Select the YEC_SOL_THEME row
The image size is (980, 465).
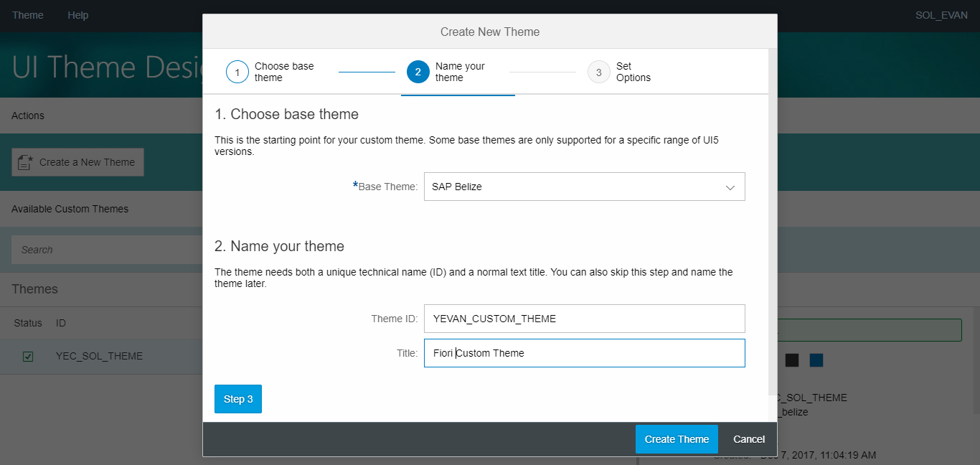(100, 356)
